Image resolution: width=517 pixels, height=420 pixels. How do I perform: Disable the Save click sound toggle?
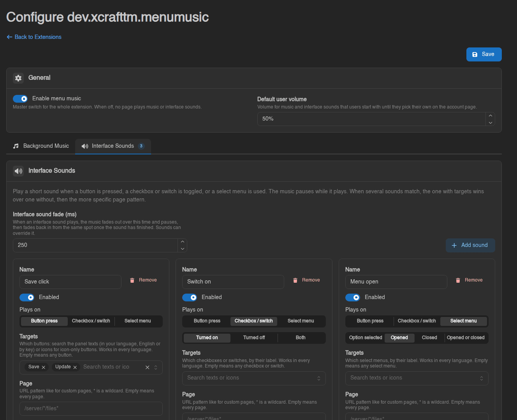click(27, 297)
